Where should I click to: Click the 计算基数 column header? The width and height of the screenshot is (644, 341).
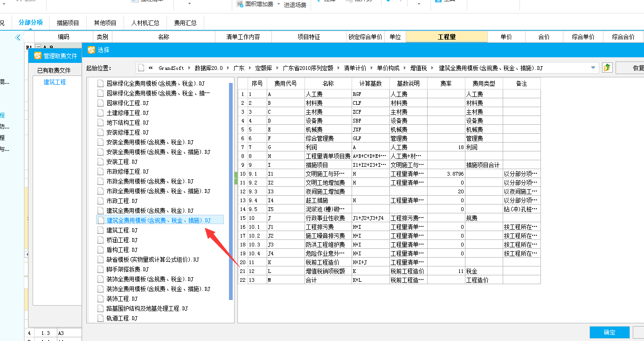pyautogui.click(x=371, y=84)
